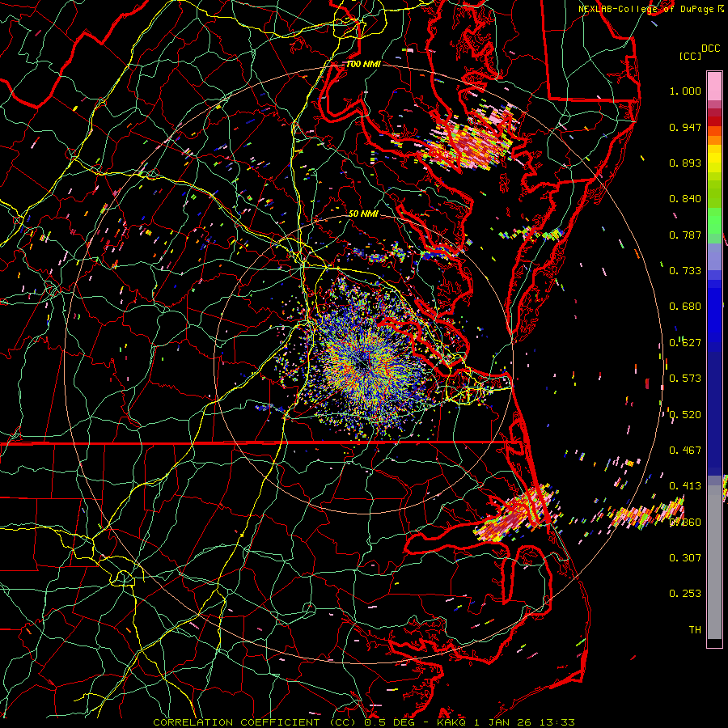Click the 0.520 scale value

[x=685, y=415]
